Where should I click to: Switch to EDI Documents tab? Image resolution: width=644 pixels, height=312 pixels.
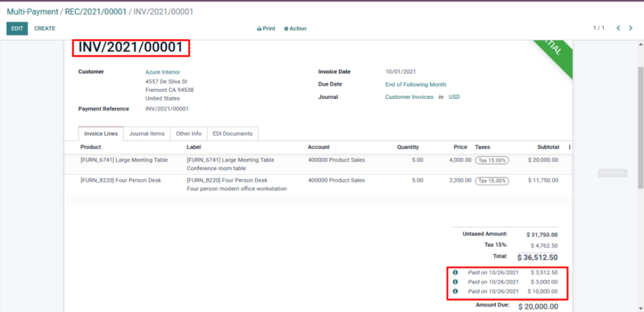(x=233, y=133)
